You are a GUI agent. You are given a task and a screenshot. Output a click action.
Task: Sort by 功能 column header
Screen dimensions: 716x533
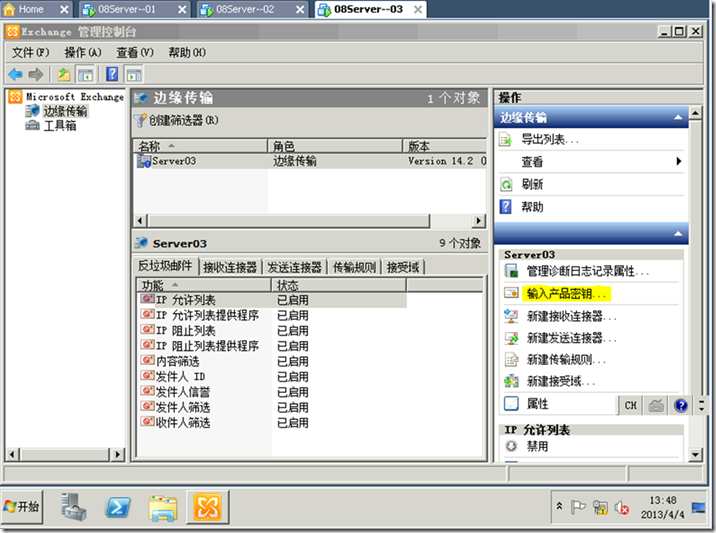click(x=204, y=285)
